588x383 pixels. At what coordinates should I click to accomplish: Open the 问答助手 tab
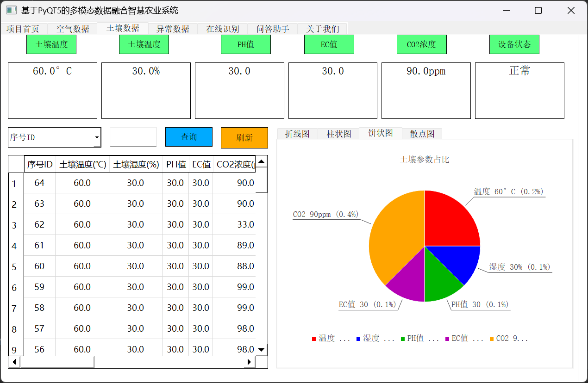tap(273, 29)
